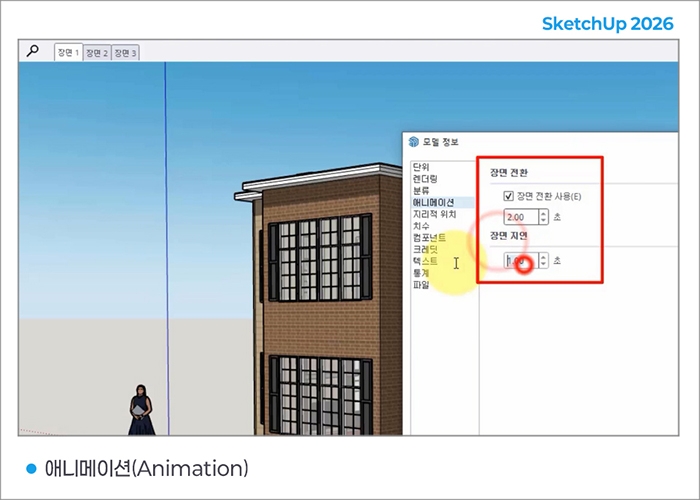Select 컴포넌트 in the Model Info list
This screenshot has width=700, height=500.
[429, 238]
